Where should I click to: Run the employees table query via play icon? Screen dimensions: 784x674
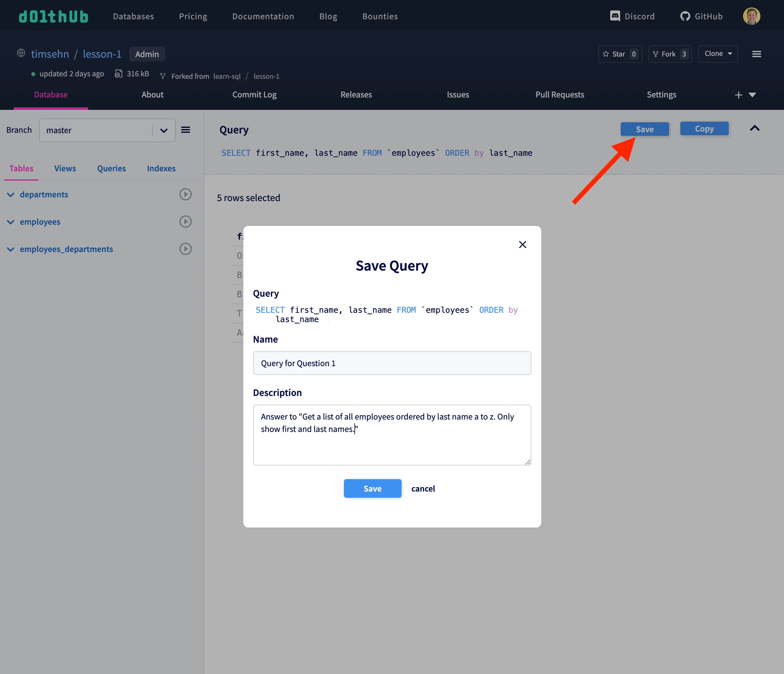tap(185, 222)
